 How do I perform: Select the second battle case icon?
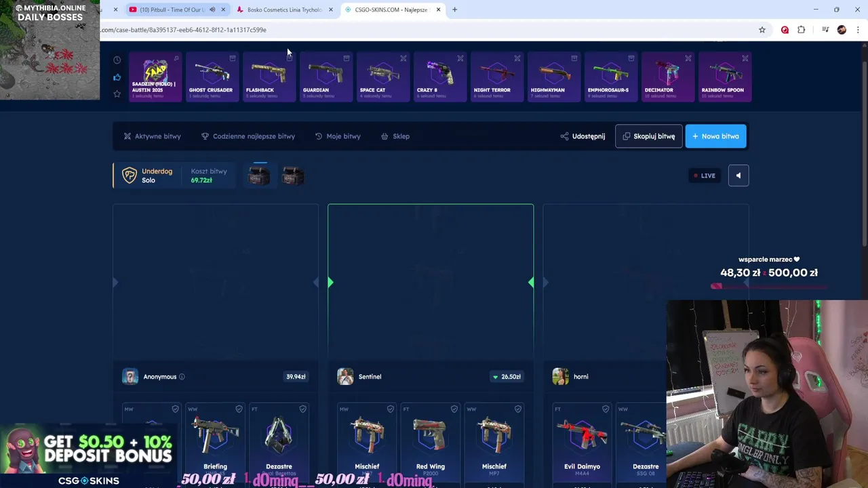(293, 176)
